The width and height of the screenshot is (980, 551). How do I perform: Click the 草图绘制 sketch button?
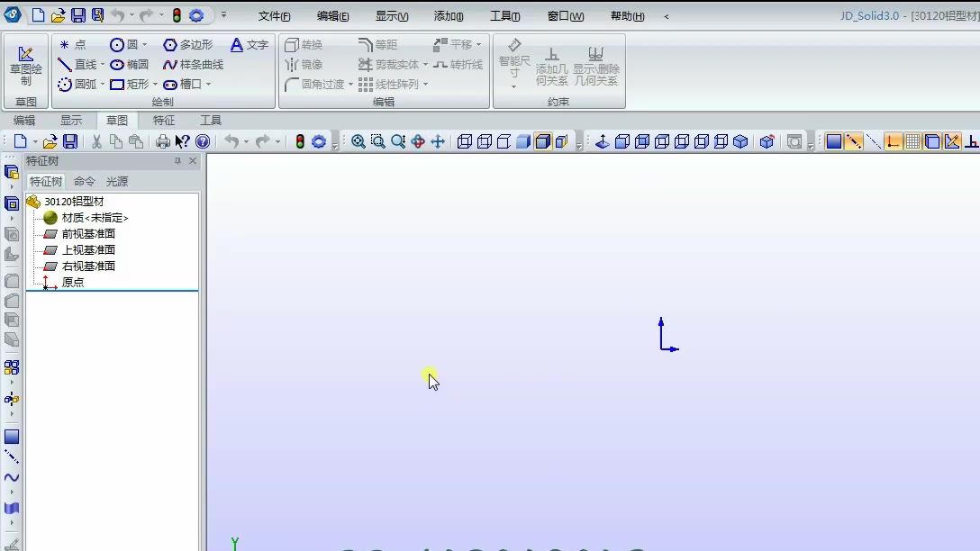[25, 66]
